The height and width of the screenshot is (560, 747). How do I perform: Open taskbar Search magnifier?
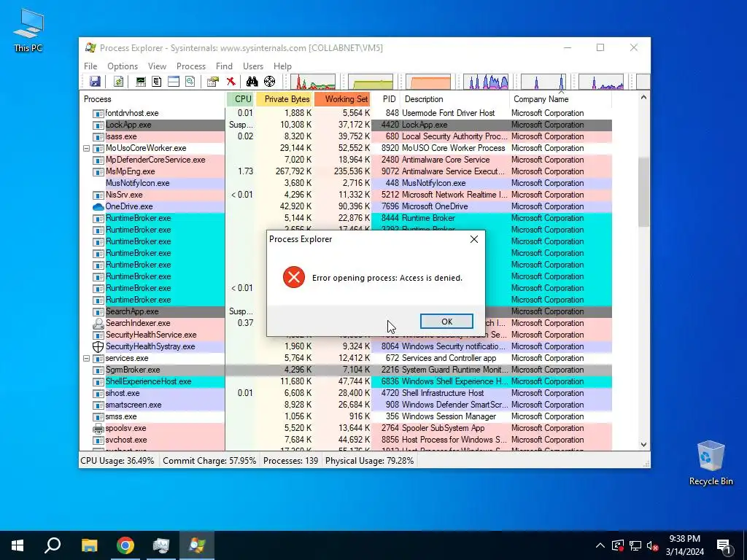(53, 545)
